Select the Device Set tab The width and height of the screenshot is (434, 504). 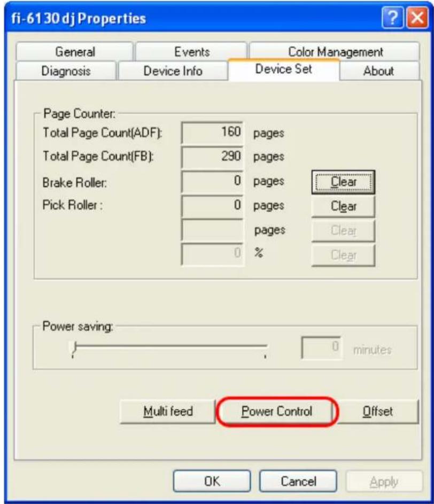(284, 69)
